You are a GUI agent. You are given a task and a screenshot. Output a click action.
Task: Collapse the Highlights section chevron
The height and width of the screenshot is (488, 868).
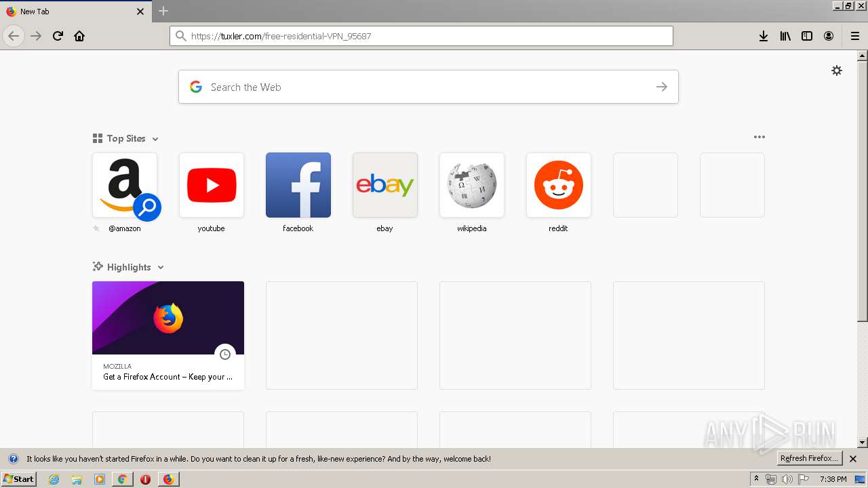point(161,268)
